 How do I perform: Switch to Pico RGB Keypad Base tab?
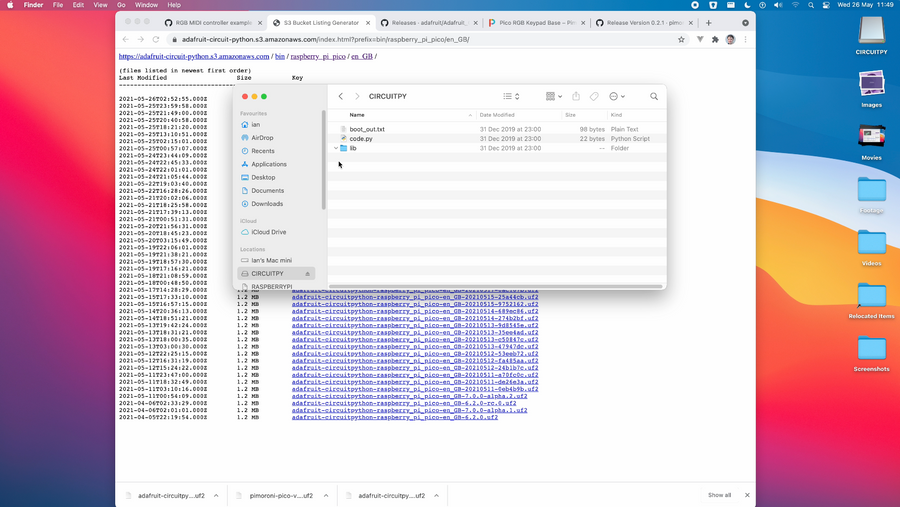(x=537, y=23)
